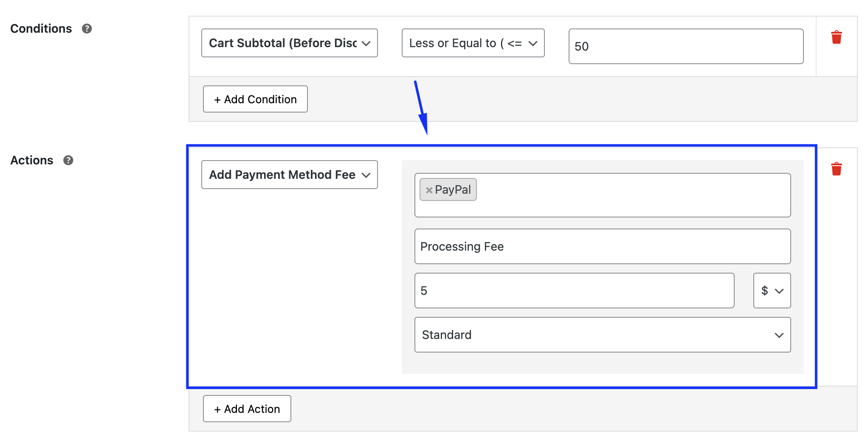Click the Conditions help question mark icon
The height and width of the screenshot is (446, 868).
click(87, 28)
